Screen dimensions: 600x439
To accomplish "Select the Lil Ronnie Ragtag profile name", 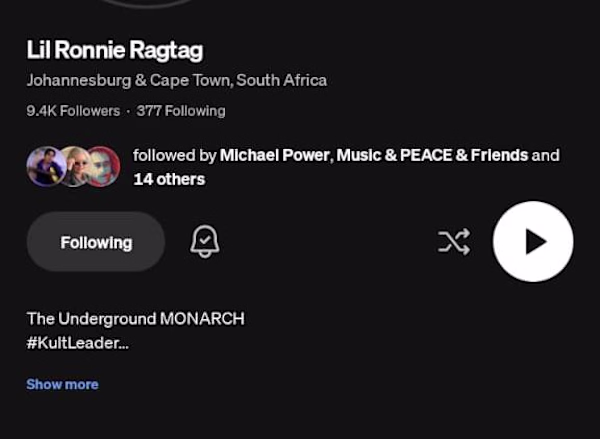I will coord(115,50).
